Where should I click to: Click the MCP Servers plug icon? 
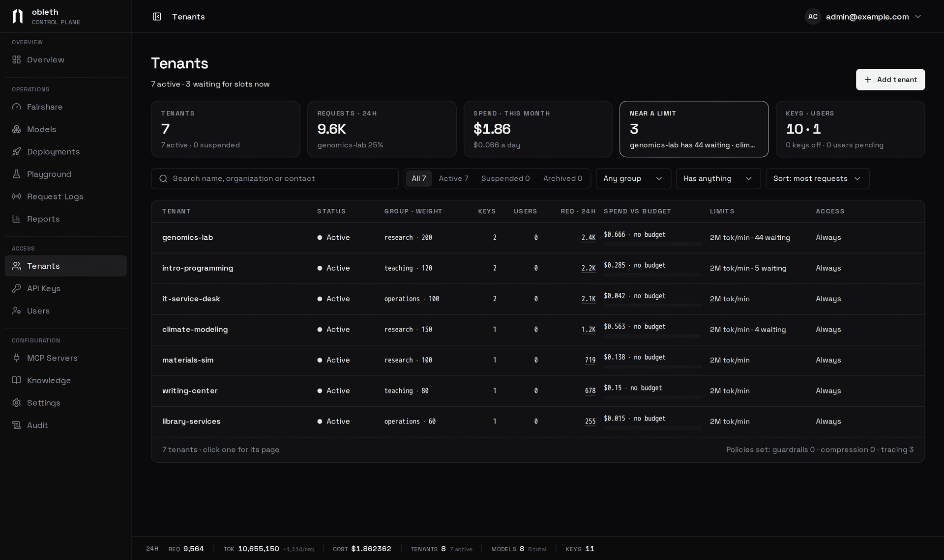click(17, 358)
